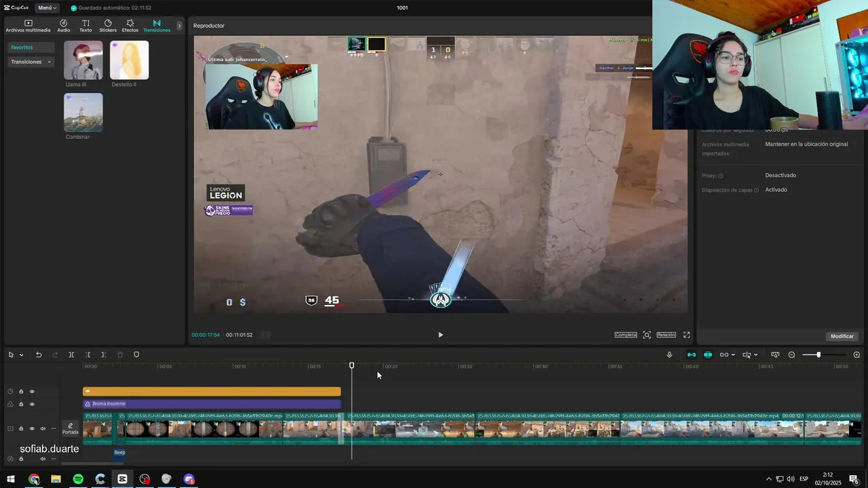Screen dimensions: 868x488
Task: Lock the Bruma insomne effect track
Action: pos(21,404)
